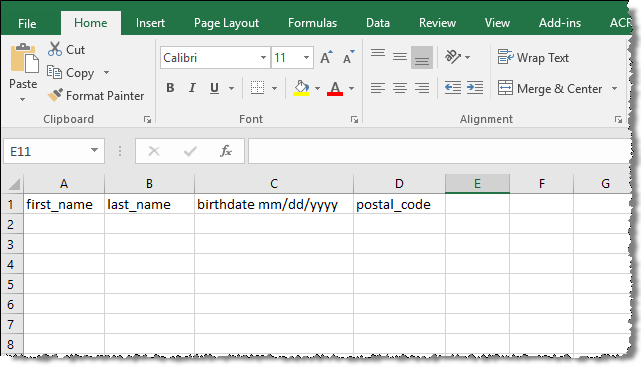This screenshot has height=366, width=641.
Task: Switch to the View tab
Action: [x=497, y=23]
